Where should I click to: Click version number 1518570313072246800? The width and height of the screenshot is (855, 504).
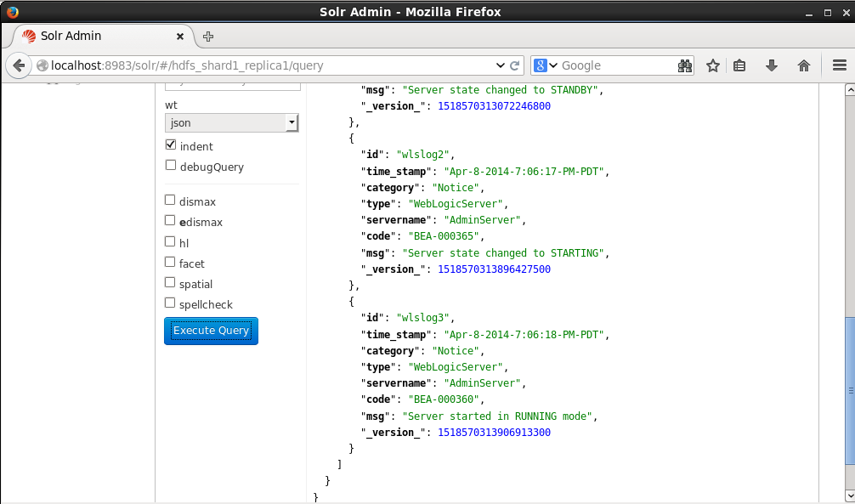tap(494, 106)
